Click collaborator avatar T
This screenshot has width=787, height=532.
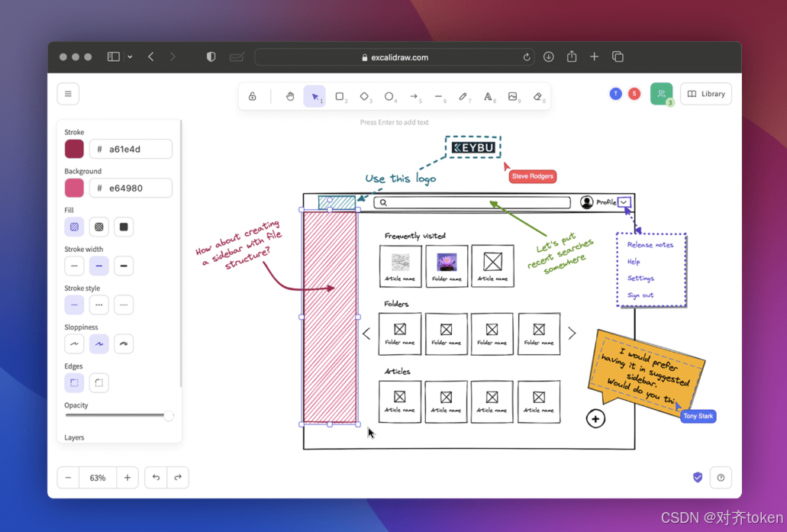click(x=616, y=94)
